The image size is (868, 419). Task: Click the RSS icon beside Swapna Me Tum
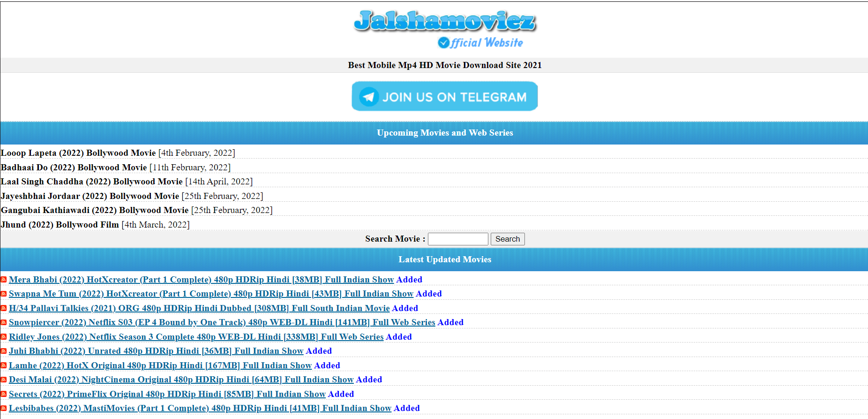click(x=4, y=294)
